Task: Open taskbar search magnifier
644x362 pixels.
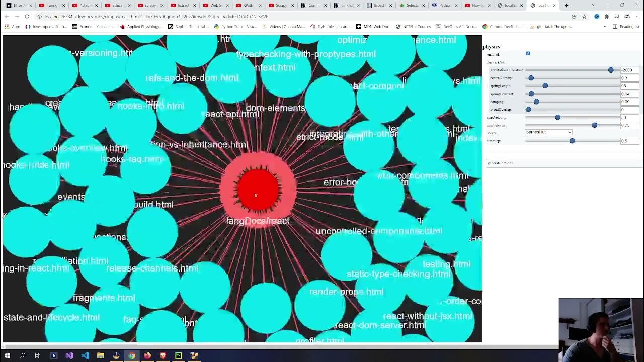Action: coord(23,356)
